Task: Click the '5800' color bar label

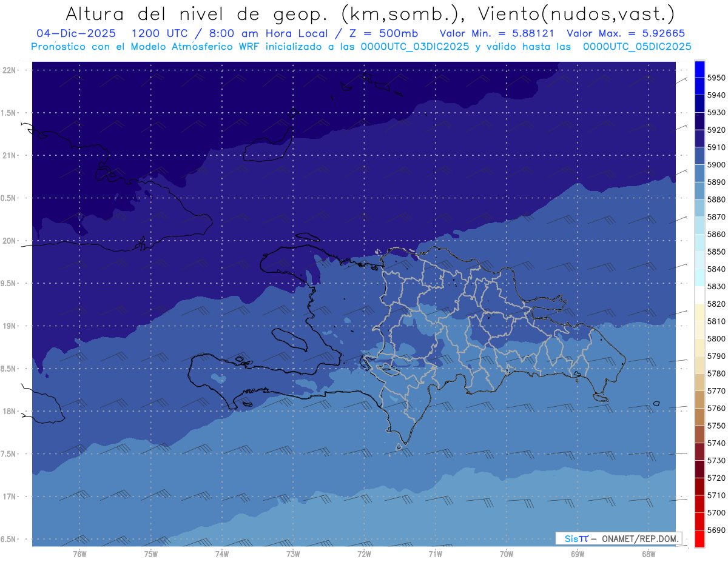Action: [x=716, y=338]
